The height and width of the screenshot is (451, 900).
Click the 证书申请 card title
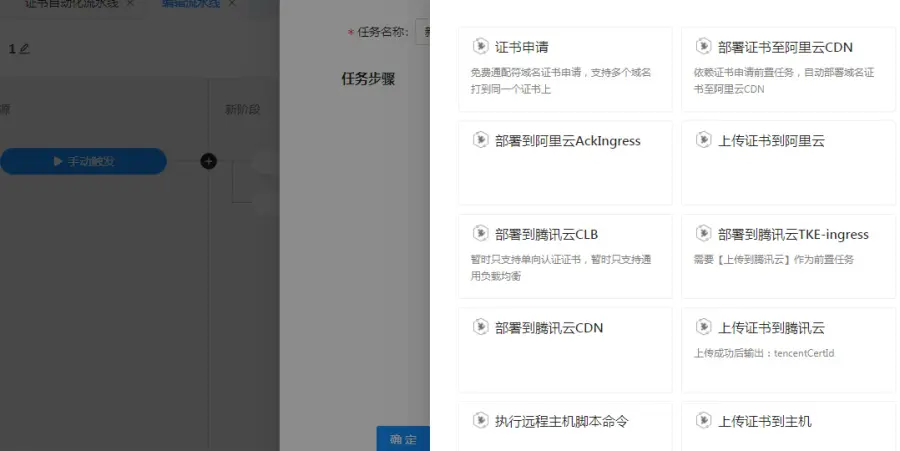pyautogui.click(x=522, y=47)
